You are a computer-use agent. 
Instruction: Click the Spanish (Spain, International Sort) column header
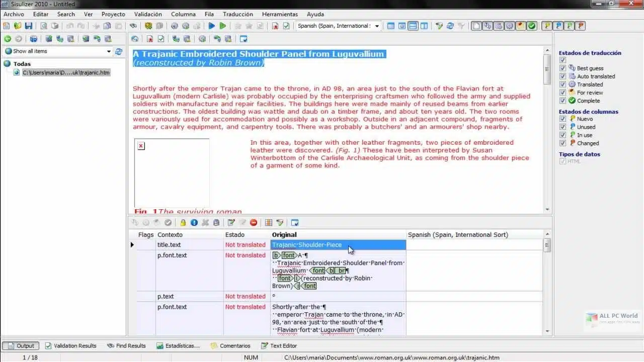474,235
